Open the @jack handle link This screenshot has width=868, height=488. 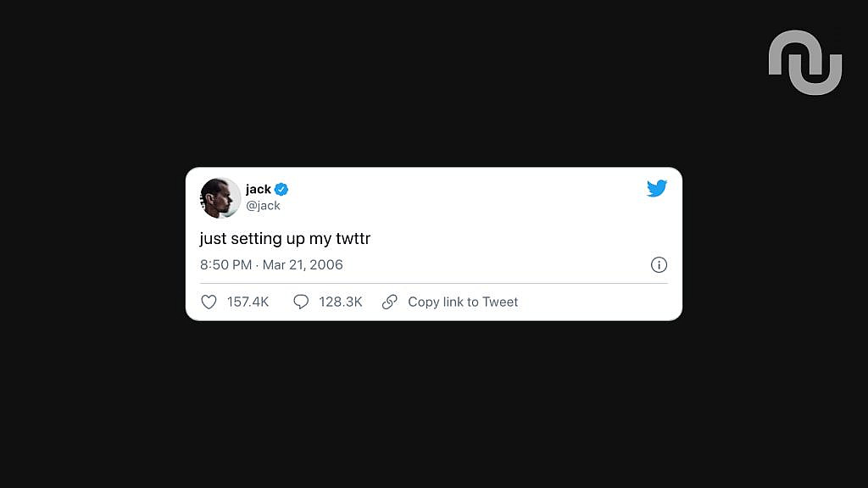[263, 205]
